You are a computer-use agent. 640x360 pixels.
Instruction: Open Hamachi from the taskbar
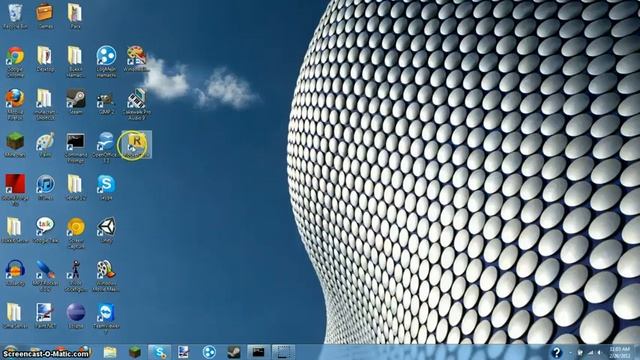pyautogui.click(x=209, y=352)
